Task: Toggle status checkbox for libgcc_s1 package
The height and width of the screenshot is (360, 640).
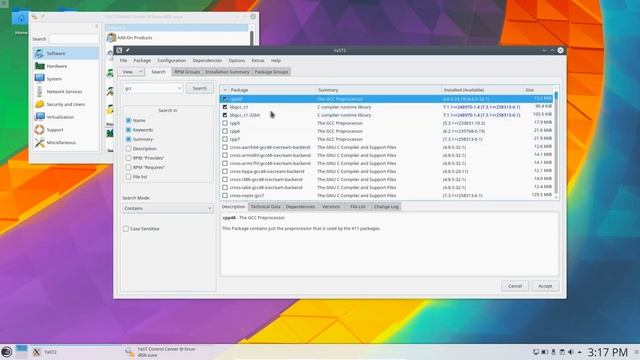Action: [x=225, y=107]
